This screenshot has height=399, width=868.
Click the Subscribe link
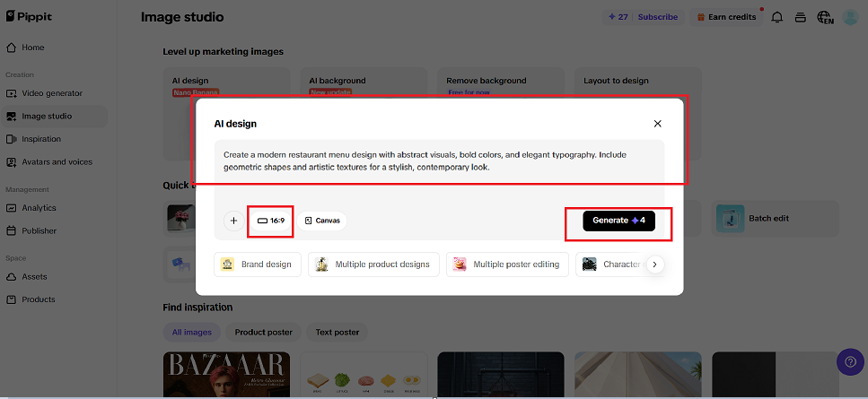(658, 17)
